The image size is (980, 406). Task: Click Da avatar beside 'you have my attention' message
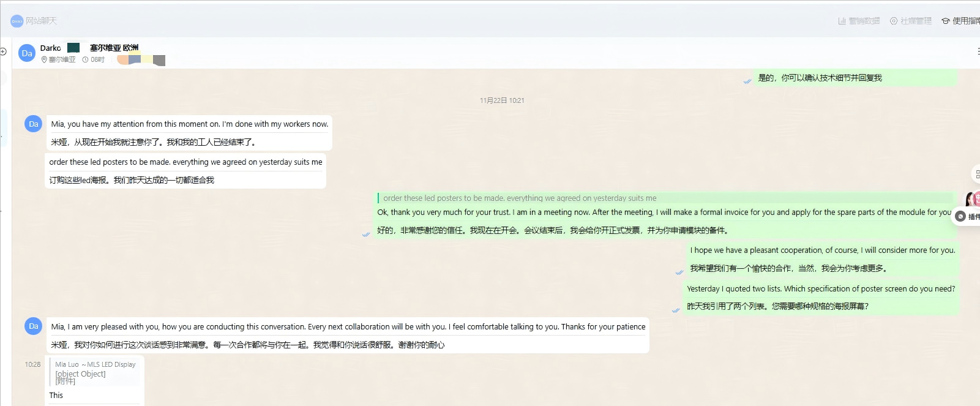(33, 124)
